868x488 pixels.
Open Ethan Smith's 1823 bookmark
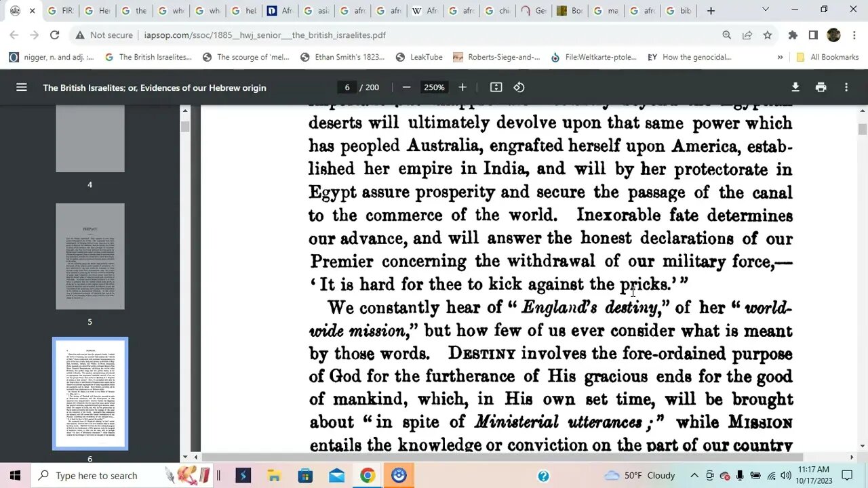(x=342, y=57)
